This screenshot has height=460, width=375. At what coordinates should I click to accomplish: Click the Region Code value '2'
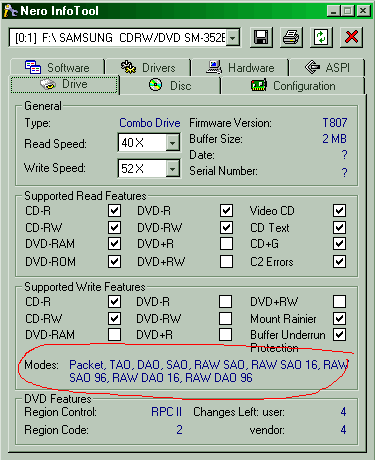point(179,430)
